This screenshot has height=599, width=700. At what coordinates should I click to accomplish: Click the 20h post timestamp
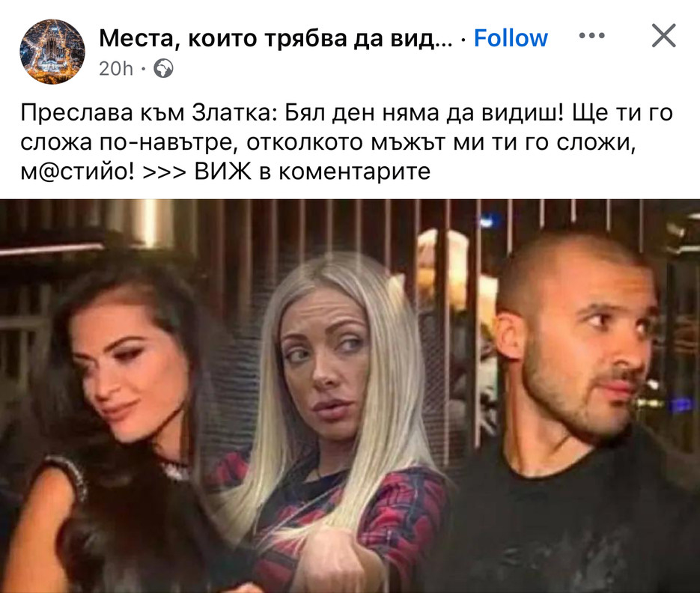pyautogui.click(x=116, y=69)
